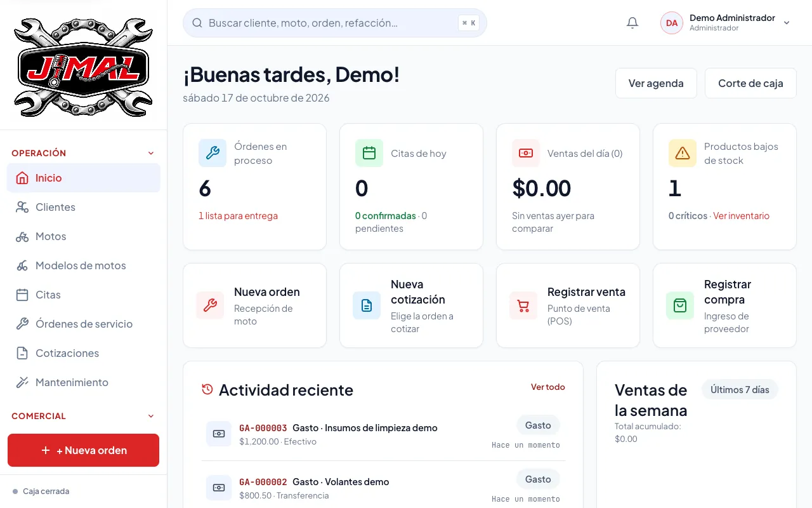Click the JIMAL logo in sidebar
812x508 pixels.
[x=83, y=67]
